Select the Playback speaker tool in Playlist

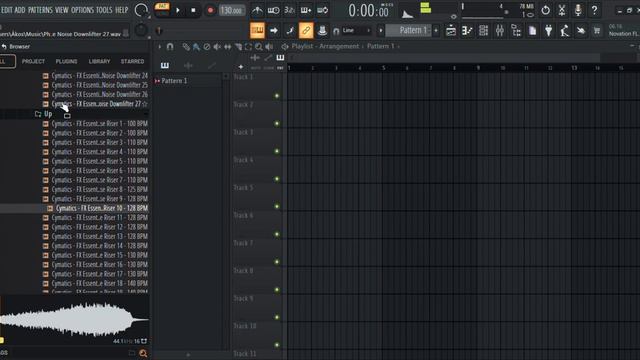[x=269, y=47]
